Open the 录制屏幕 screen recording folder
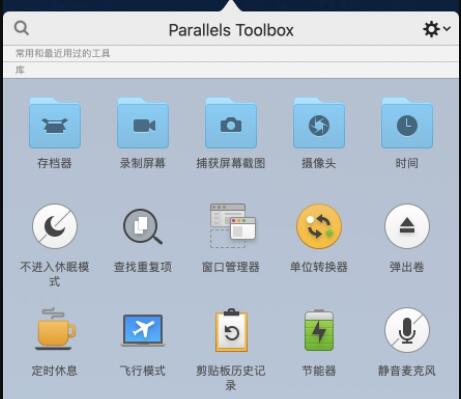 tap(143, 123)
